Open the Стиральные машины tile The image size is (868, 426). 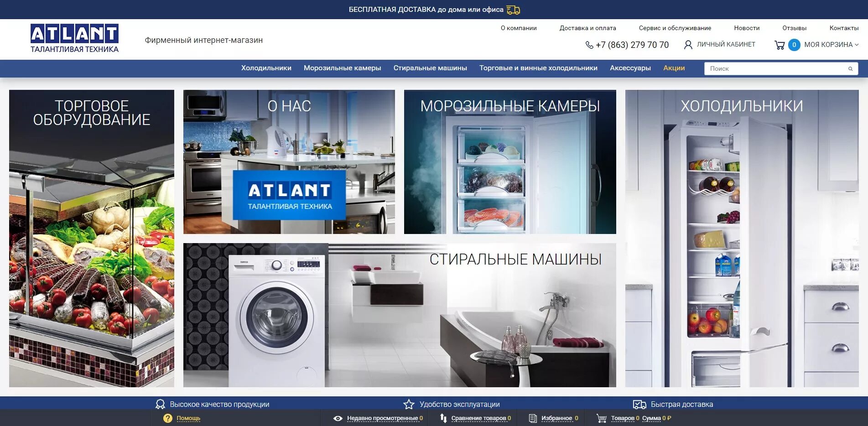click(400, 315)
